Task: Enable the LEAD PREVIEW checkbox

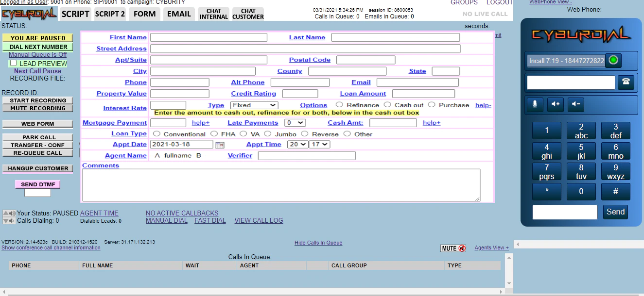Action: (x=14, y=63)
